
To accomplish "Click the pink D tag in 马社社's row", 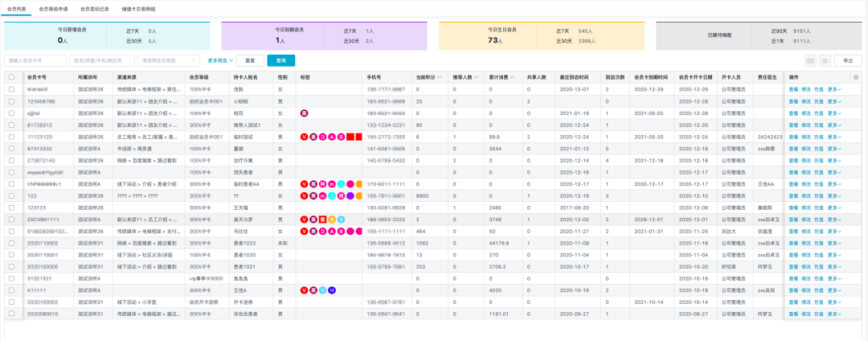I will tap(323, 231).
